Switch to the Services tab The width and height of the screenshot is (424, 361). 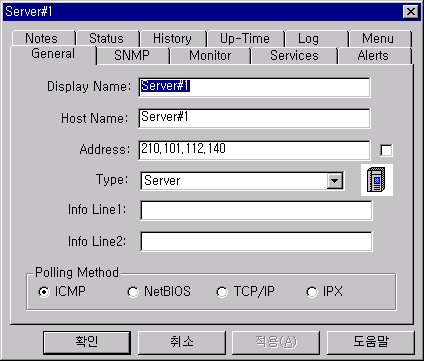point(295,56)
